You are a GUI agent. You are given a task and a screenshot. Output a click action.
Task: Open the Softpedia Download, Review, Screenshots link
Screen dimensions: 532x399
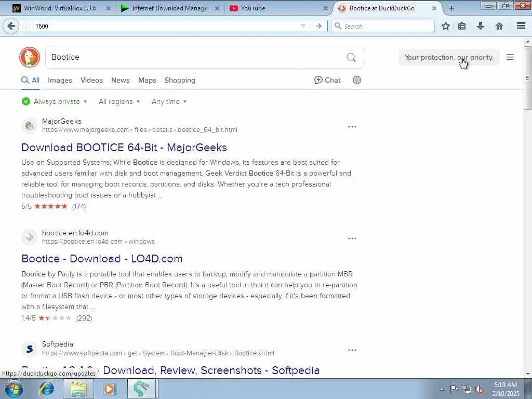211,370
